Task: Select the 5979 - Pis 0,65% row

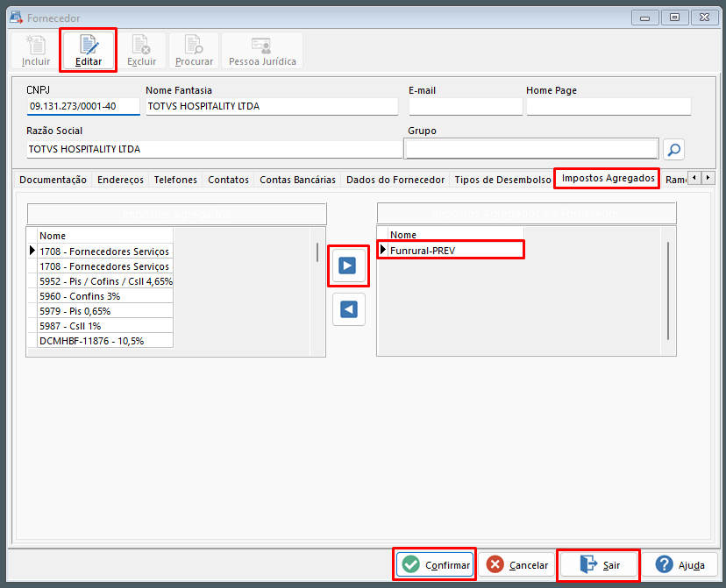Action: [105, 311]
